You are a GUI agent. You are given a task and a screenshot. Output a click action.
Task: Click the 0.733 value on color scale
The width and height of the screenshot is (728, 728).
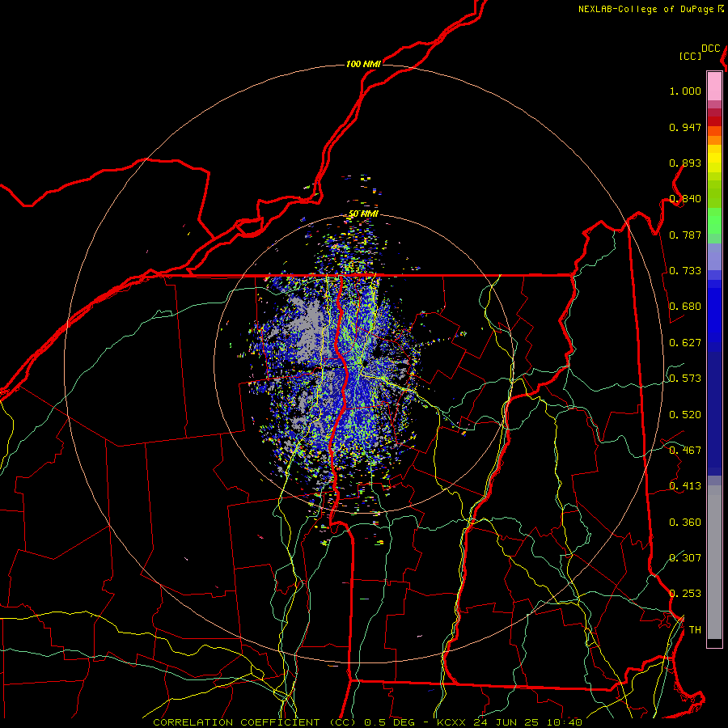pos(685,271)
